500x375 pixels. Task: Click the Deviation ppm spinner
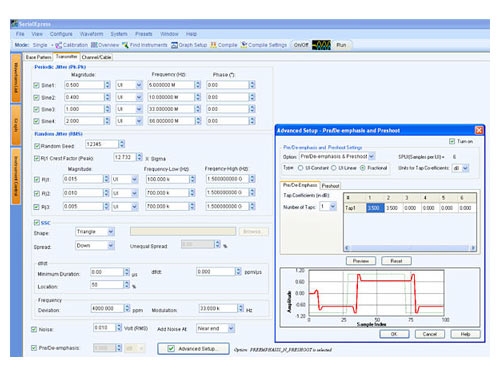point(127,308)
